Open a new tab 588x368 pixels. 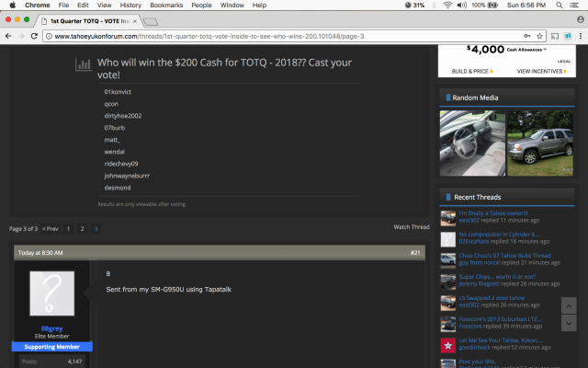(151, 22)
